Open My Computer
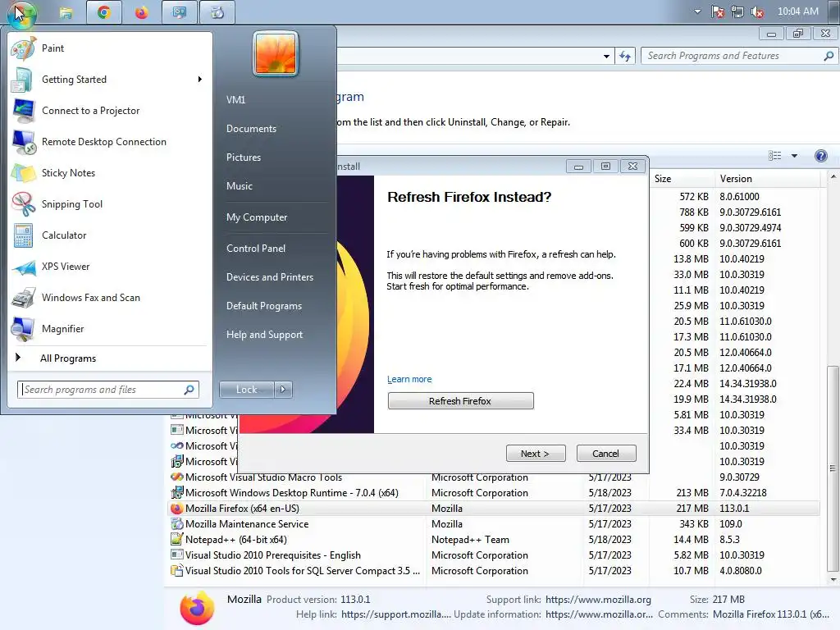Viewport: 840px width, 630px height. (257, 217)
